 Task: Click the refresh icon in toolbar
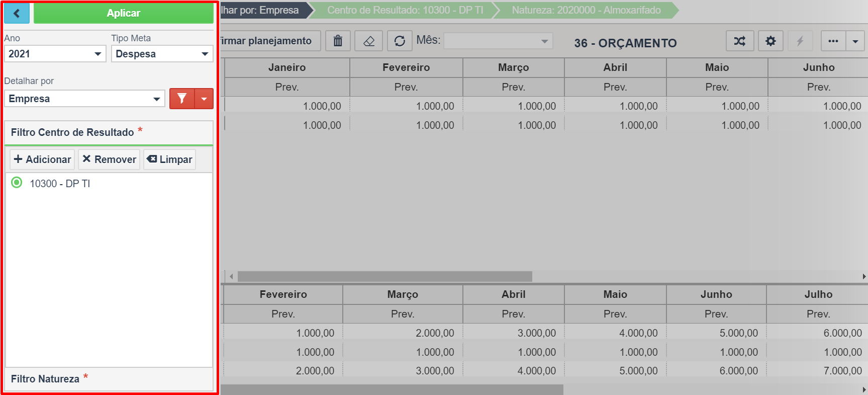click(400, 41)
